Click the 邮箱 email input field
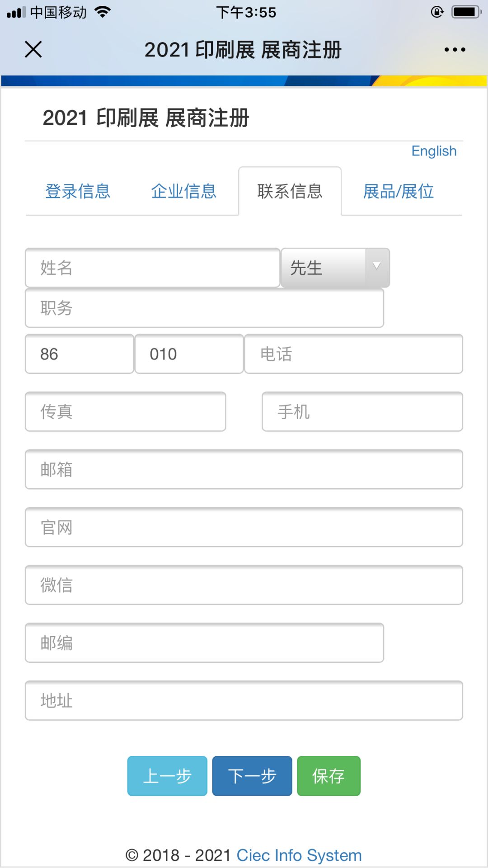Image resolution: width=488 pixels, height=868 pixels. [x=244, y=469]
